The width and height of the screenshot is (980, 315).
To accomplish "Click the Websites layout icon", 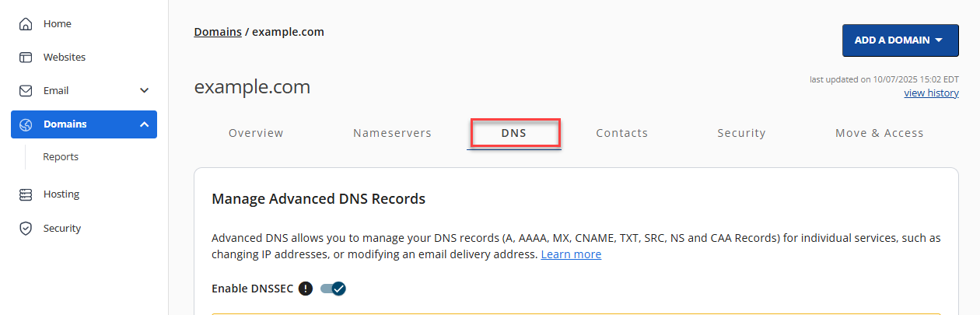I will click(x=26, y=58).
